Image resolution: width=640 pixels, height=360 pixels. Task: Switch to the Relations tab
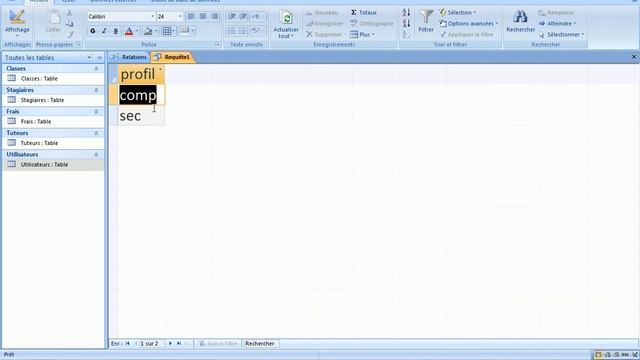129,57
